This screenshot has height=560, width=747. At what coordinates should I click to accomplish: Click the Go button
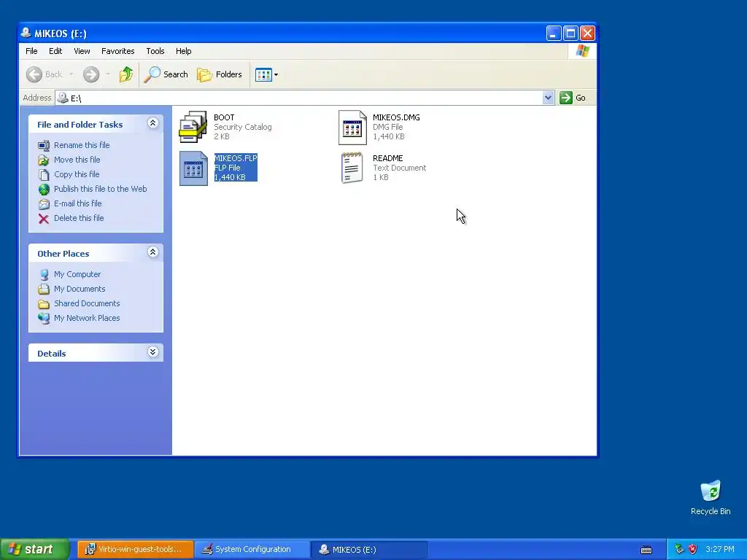(x=573, y=98)
